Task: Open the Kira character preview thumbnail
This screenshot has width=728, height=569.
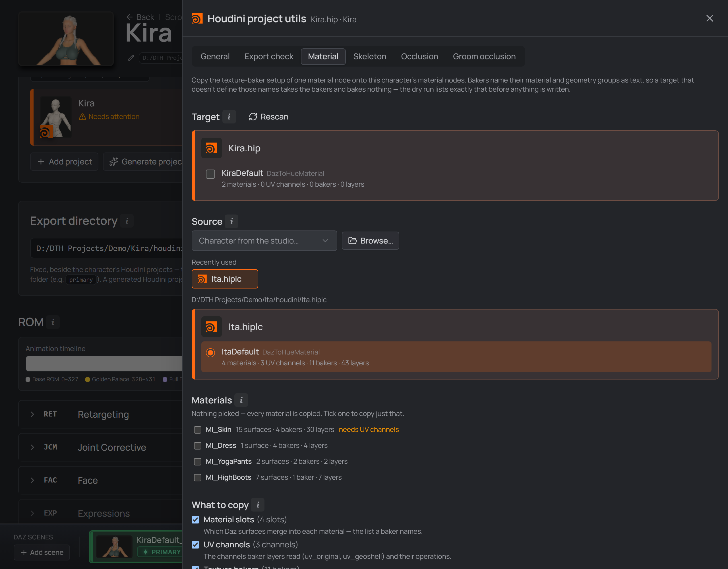Action: pos(66,39)
